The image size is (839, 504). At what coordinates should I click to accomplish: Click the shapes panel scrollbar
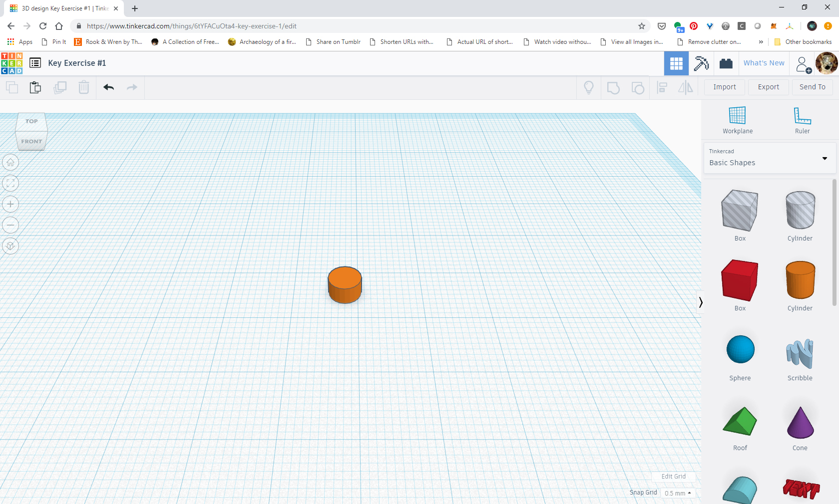(834, 243)
